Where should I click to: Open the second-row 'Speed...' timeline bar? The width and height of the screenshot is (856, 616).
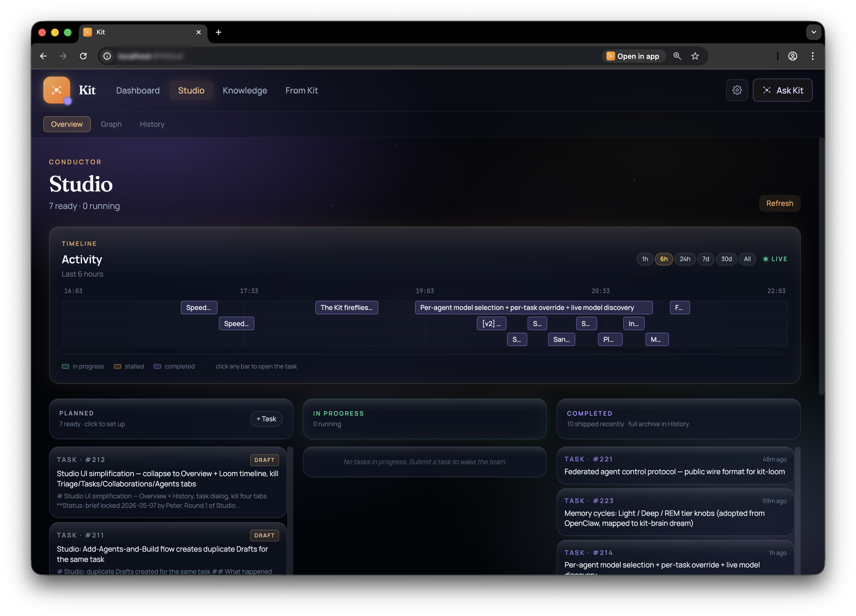click(236, 324)
